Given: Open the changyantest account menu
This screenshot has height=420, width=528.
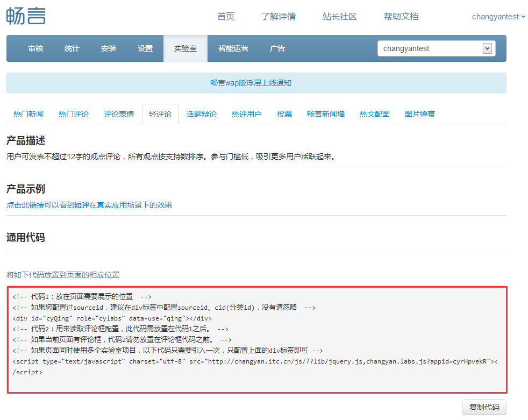Looking at the screenshot, I should tap(495, 17).
